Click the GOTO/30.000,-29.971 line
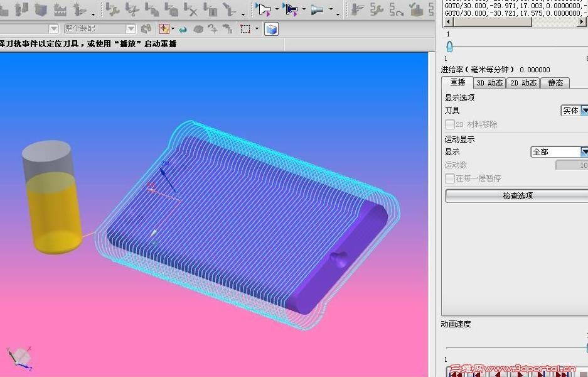588x377 pixels. (516, 5)
